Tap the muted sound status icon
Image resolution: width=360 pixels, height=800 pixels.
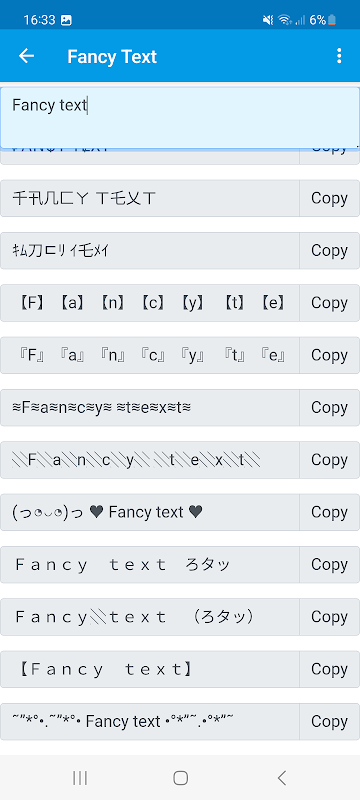point(268,20)
